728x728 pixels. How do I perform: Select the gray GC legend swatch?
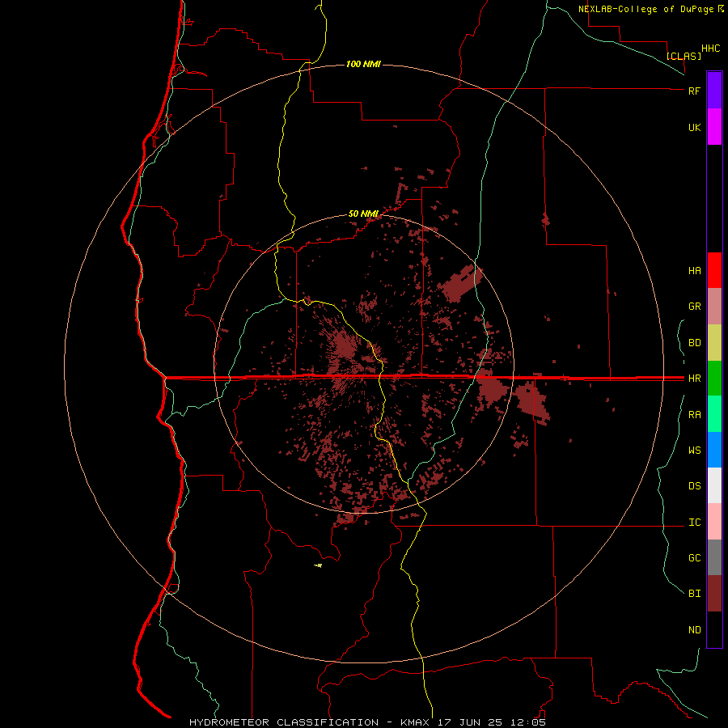point(714,557)
